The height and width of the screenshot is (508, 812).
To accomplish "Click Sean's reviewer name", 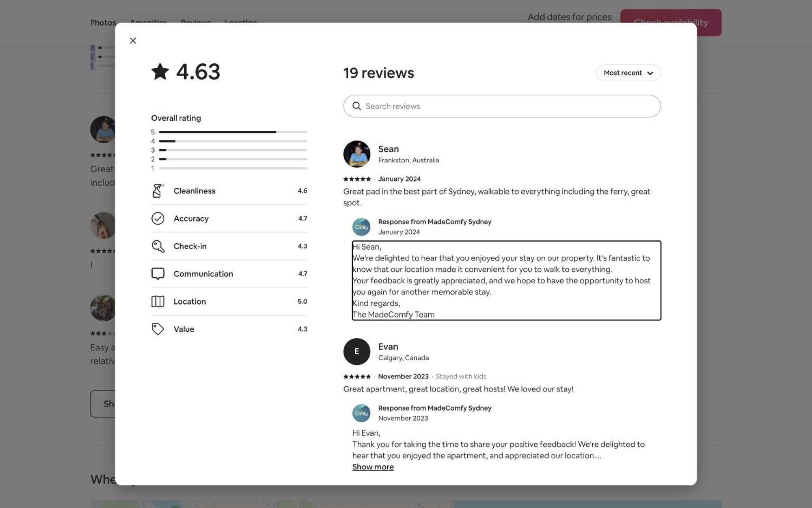I will point(388,149).
